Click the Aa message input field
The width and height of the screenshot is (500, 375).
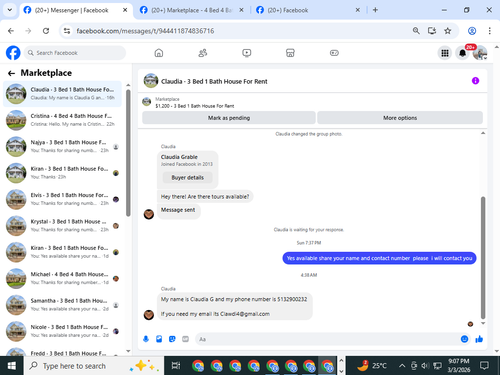327,339
